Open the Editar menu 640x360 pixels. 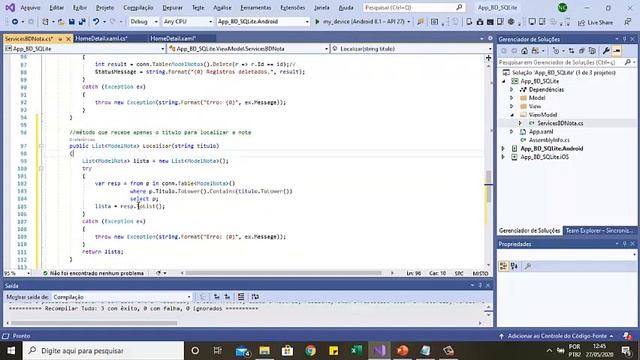pos(56,8)
